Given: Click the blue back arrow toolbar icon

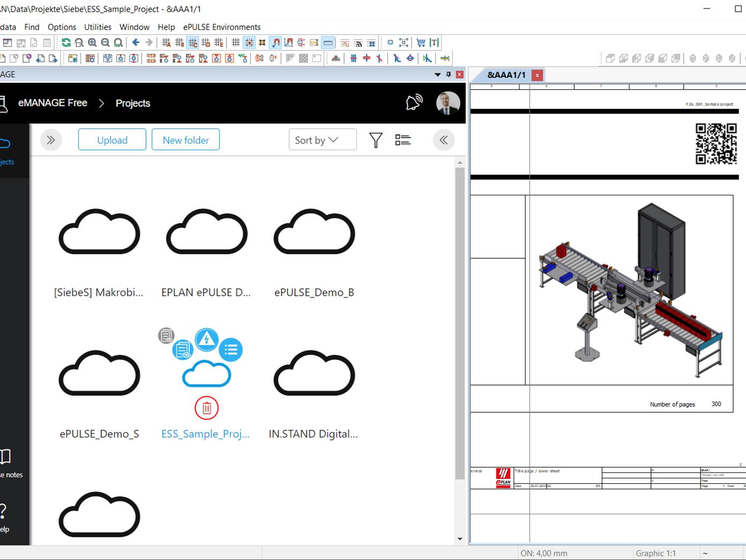Looking at the screenshot, I should [x=136, y=42].
